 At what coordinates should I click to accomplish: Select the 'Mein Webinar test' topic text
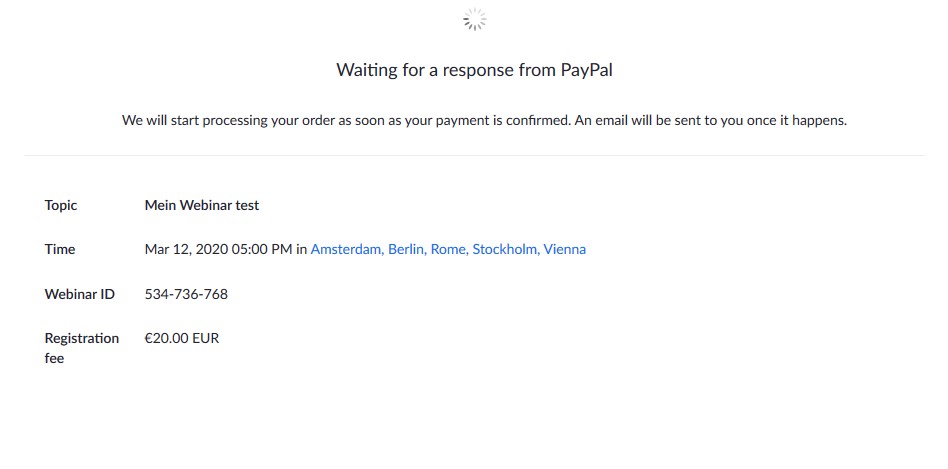[x=202, y=205]
